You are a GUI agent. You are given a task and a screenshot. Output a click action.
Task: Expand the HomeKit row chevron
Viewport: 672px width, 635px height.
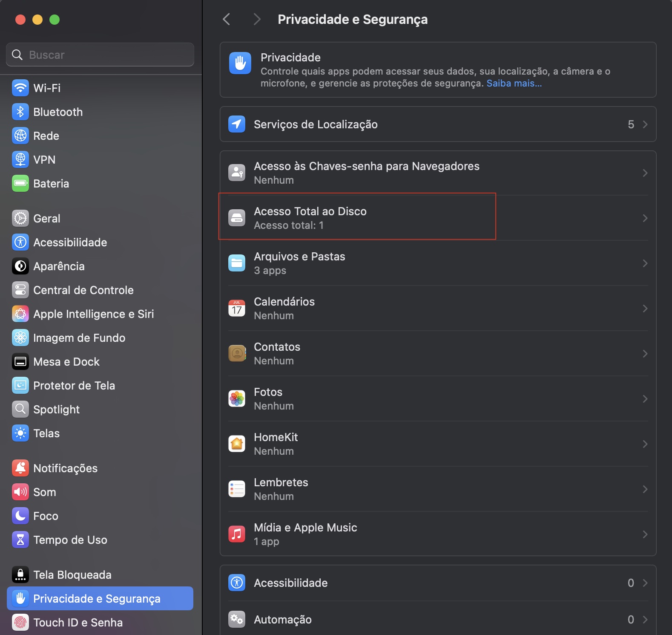[x=645, y=444]
